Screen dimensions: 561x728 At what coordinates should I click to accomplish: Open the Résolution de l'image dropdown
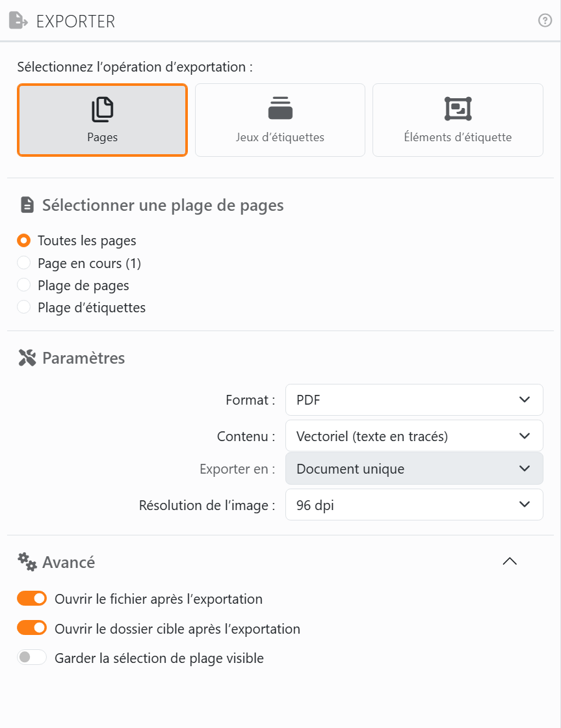414,505
